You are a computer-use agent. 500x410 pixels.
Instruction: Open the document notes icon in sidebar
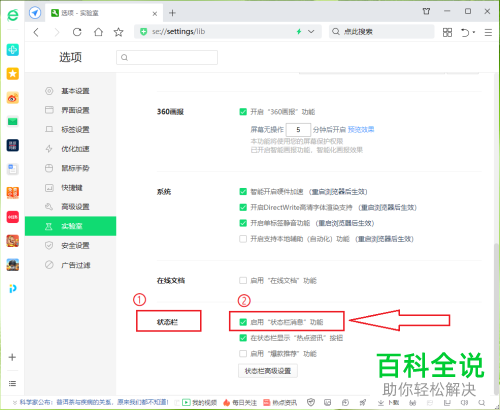coord(13,169)
